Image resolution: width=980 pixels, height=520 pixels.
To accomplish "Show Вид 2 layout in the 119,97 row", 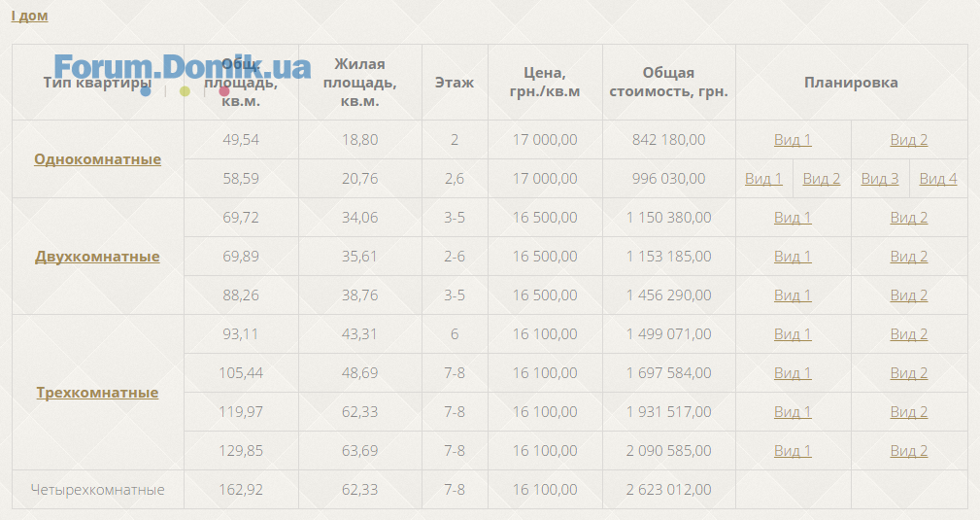I will coord(909,412).
